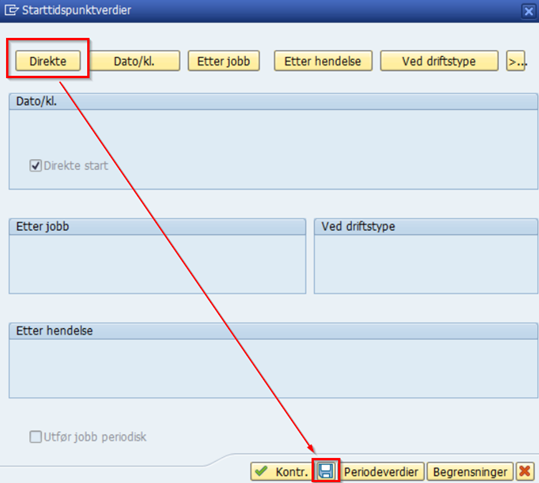Enable Utfør jobb periodisk checkbox
Screen dimensions: 539x483
click(35, 437)
